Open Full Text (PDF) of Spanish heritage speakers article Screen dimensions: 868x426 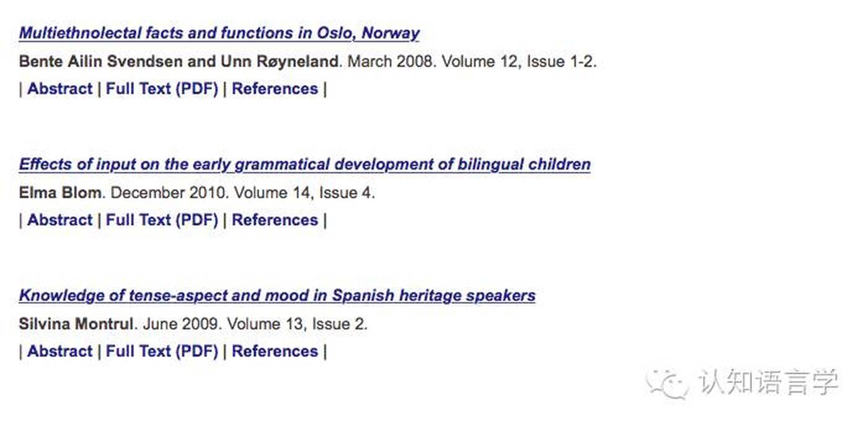pos(162,351)
